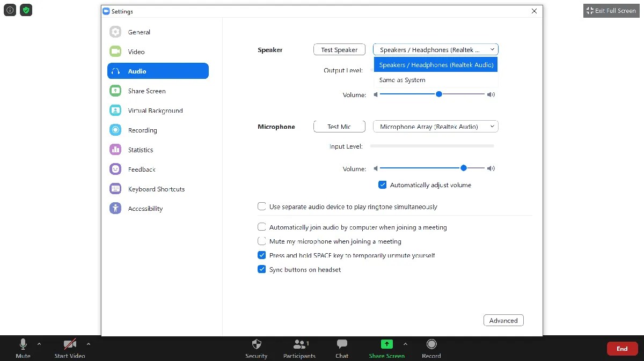The width and height of the screenshot is (644, 361).
Task: Click the Keyboard Shortcuts keyboard icon
Action: [115, 189]
